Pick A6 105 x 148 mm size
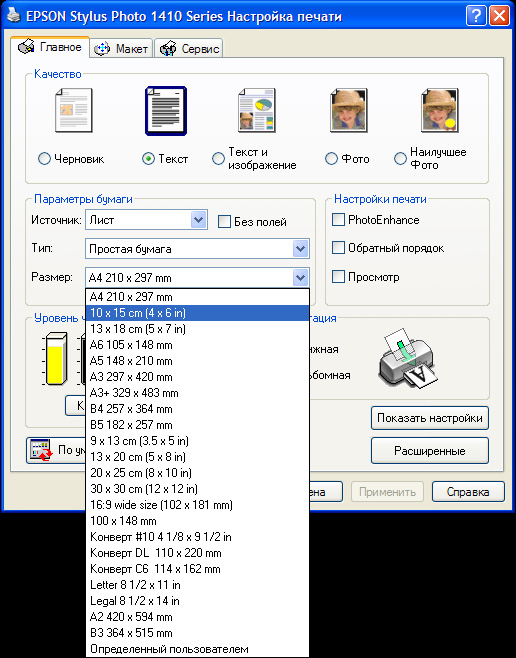Viewport: 516px width, 658px height. [197, 345]
